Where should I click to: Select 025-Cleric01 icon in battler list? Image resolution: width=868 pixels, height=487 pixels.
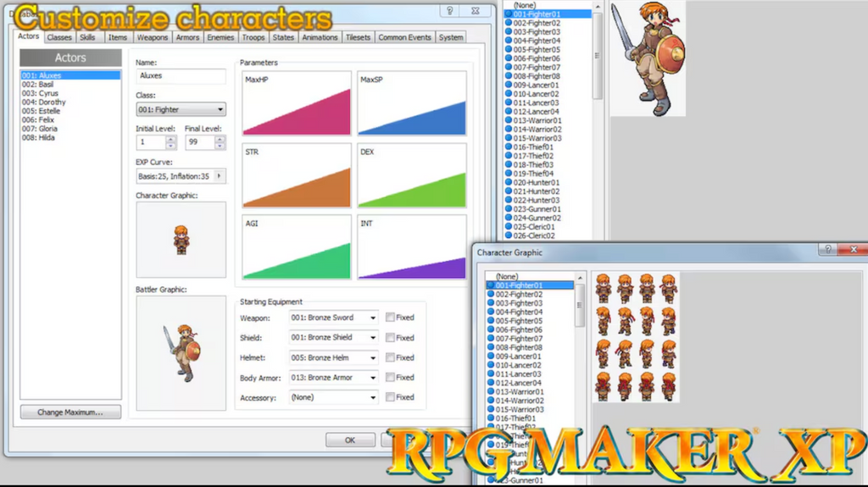[x=509, y=226]
